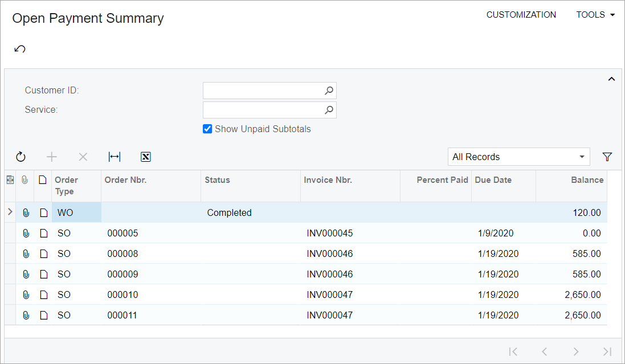Click the undo arrow icon below the title
The width and height of the screenshot is (625, 364).
click(x=20, y=49)
